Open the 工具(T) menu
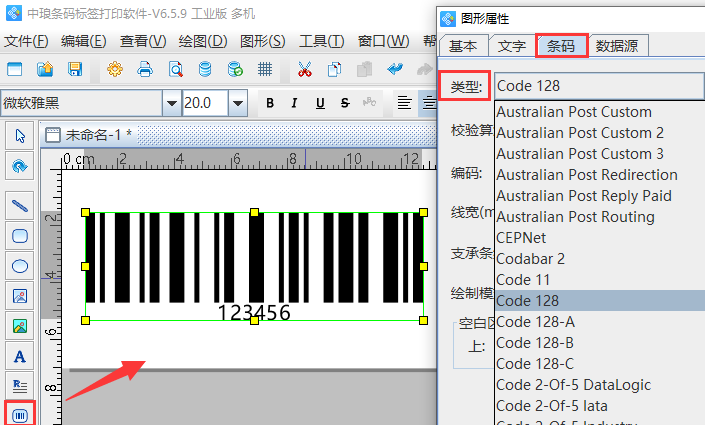705x425 pixels. 321,41
